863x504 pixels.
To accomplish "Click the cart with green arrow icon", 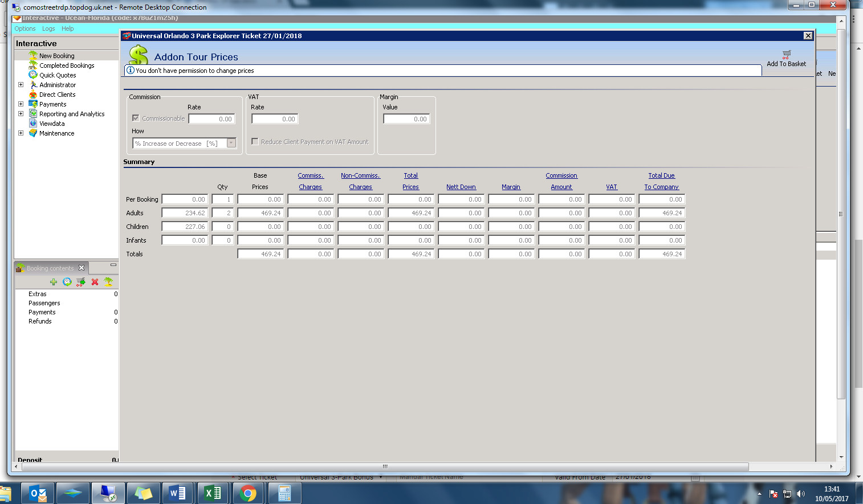I will (x=81, y=282).
